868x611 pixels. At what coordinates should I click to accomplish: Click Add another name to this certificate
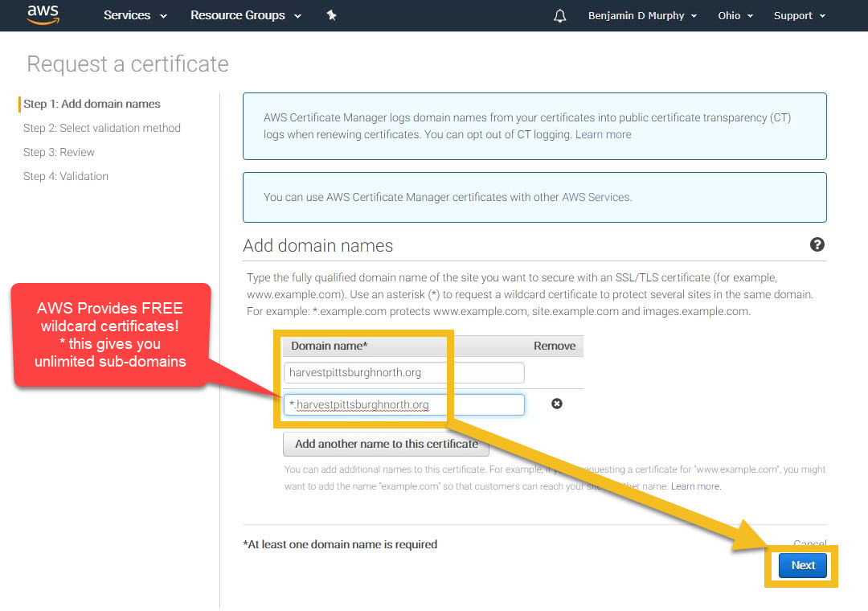point(386,444)
